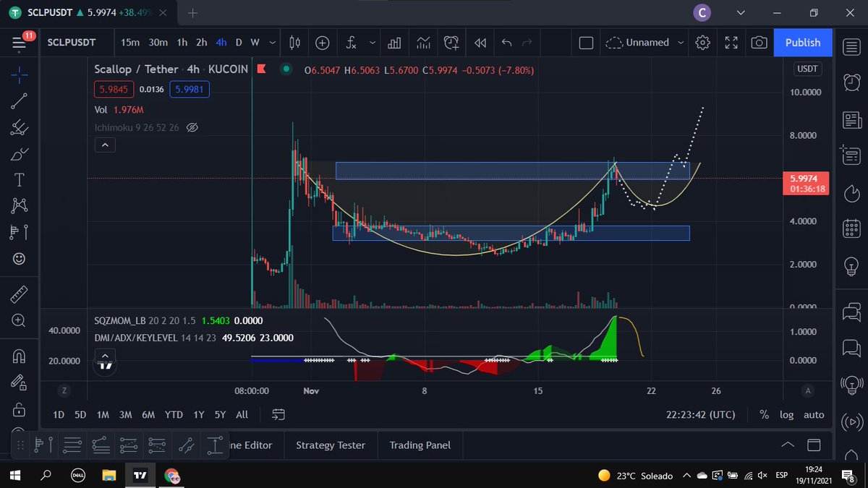Hide the Ichimoku indicator with eye toggle

tap(192, 127)
